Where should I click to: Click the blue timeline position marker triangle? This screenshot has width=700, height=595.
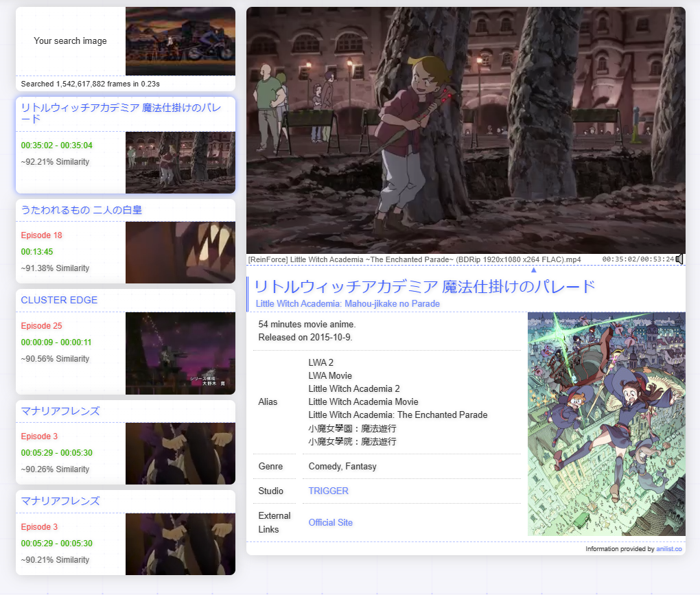tap(533, 270)
